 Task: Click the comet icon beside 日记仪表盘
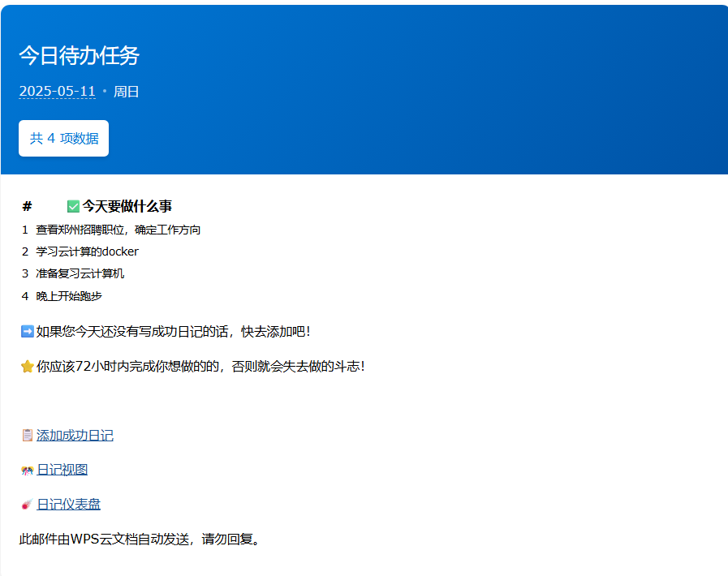point(27,505)
